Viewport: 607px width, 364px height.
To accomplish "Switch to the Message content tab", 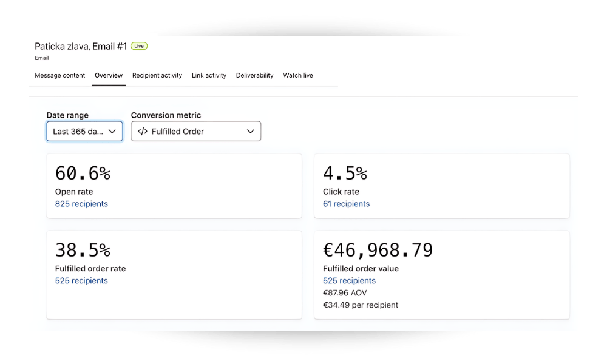I will (x=60, y=76).
